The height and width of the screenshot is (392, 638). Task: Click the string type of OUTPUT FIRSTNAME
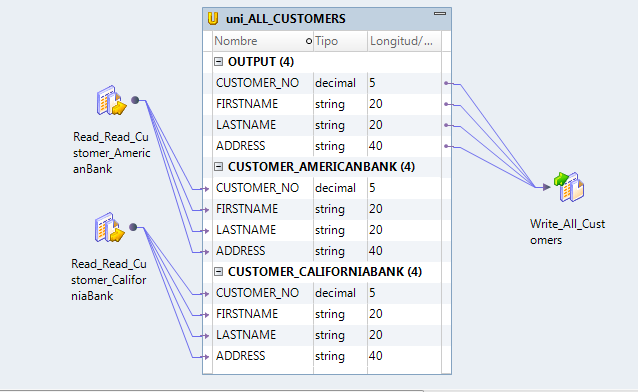[330, 104]
